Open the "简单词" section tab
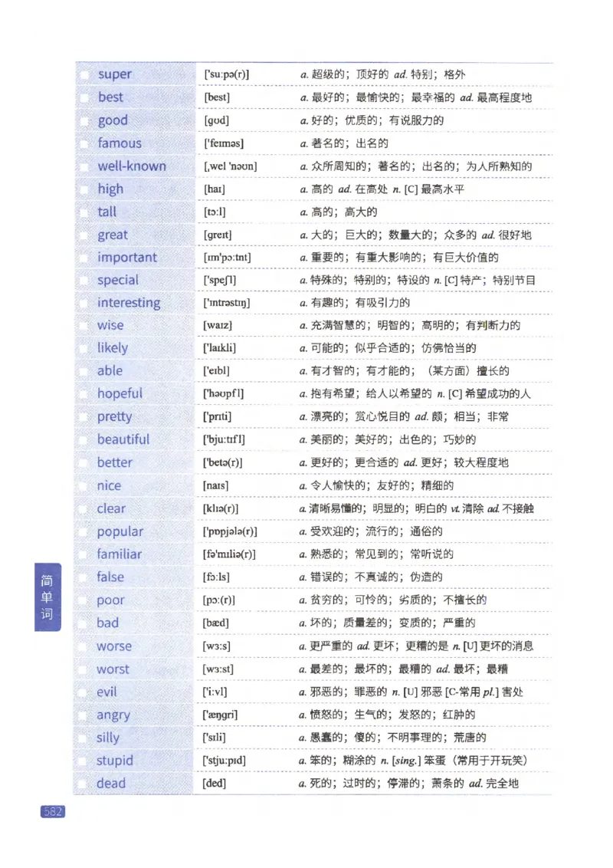613x868 pixels. coord(48,597)
